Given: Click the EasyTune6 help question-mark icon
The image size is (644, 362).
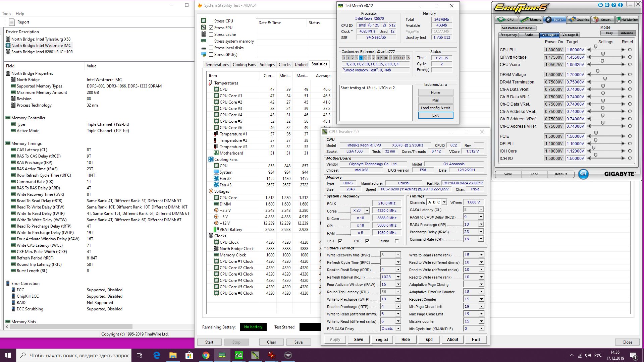Looking at the screenshot, I should coord(613,5).
